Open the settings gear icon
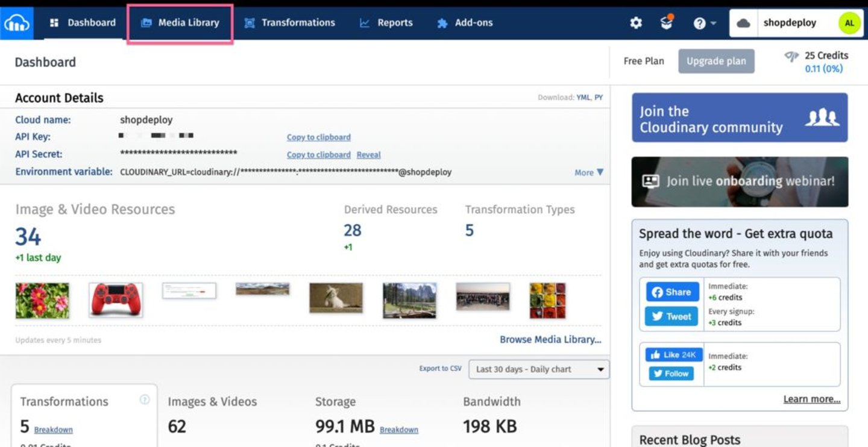 click(x=635, y=22)
